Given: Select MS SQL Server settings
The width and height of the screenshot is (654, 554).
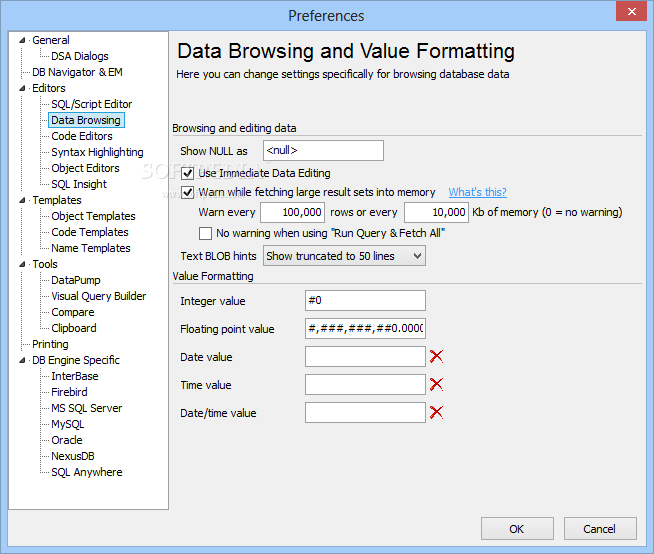Looking at the screenshot, I should 86,408.
